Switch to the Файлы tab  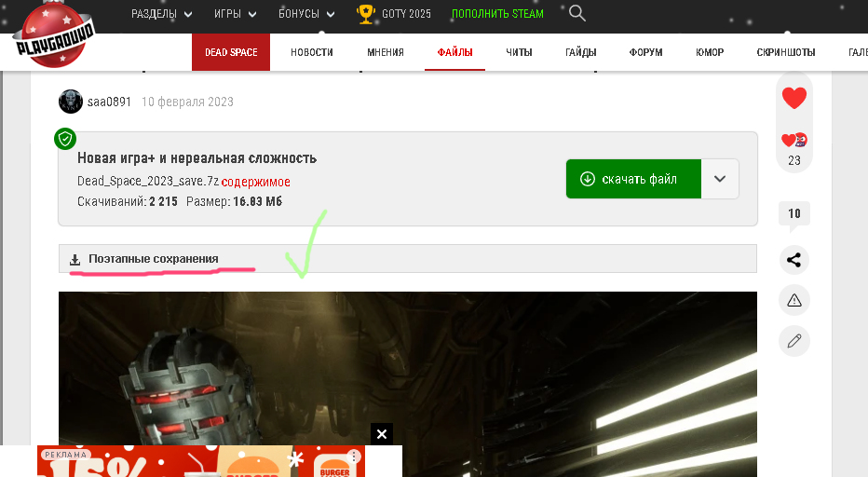point(454,52)
